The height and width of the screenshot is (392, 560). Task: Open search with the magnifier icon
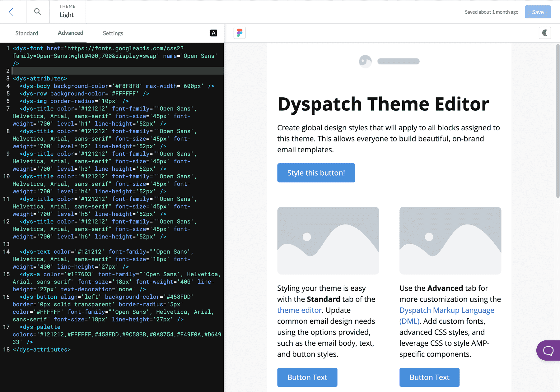tap(38, 12)
